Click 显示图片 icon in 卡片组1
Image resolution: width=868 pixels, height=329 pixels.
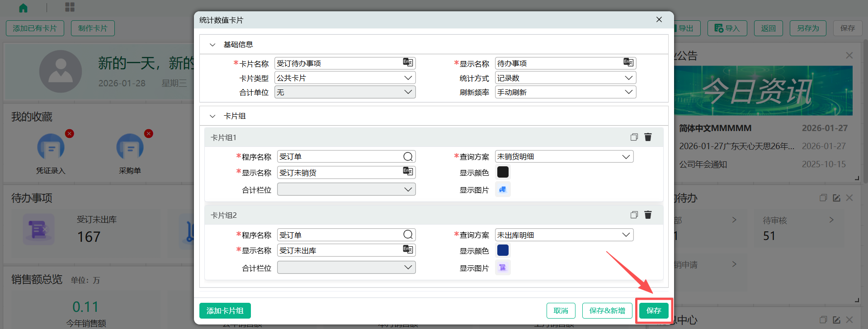click(x=503, y=189)
